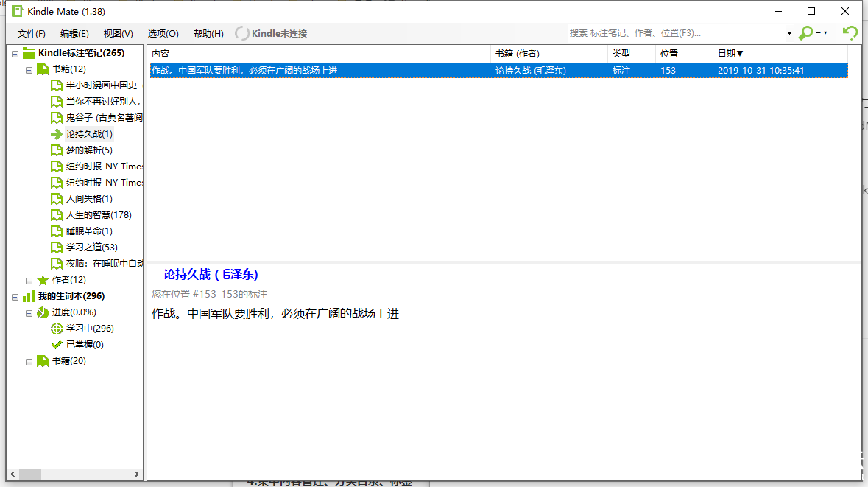
Task: Click the icon beside 学习之道(53)
Action: click(x=57, y=247)
